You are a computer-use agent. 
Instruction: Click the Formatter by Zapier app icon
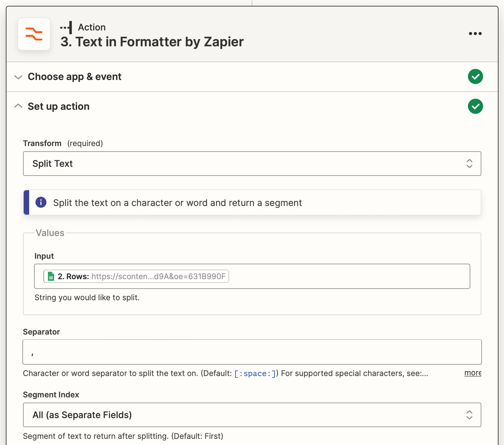tap(34, 34)
